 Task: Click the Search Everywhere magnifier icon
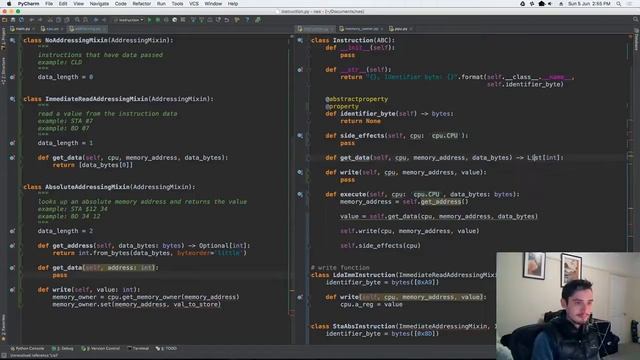point(636,20)
